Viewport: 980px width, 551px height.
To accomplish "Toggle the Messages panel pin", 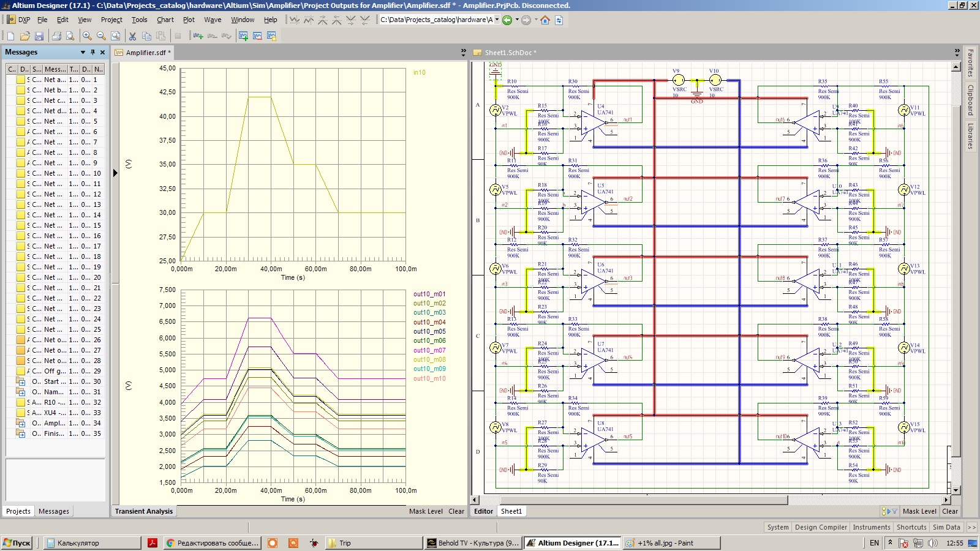I will point(93,53).
